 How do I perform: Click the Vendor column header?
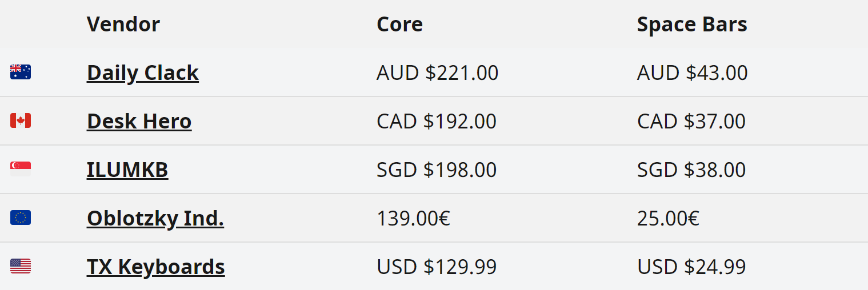(x=123, y=25)
